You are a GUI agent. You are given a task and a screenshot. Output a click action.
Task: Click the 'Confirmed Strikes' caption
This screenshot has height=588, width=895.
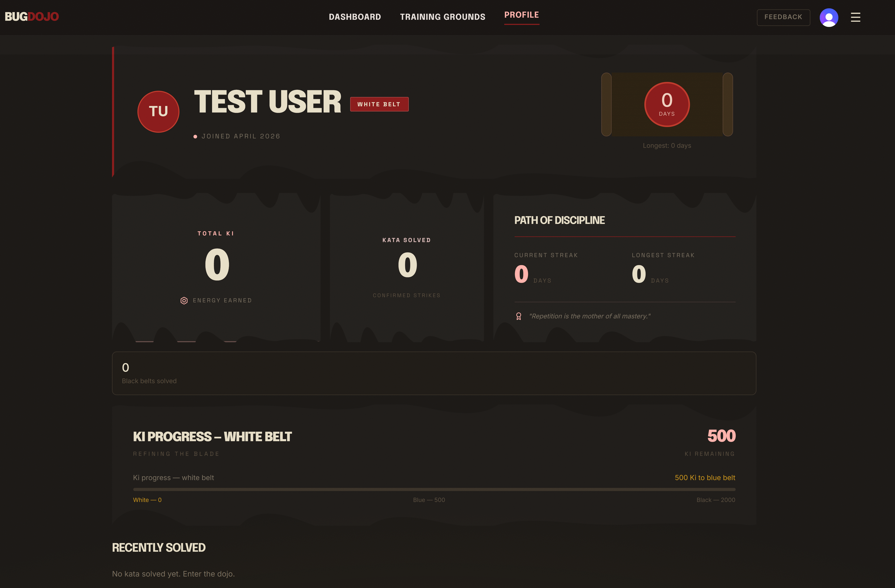click(406, 295)
